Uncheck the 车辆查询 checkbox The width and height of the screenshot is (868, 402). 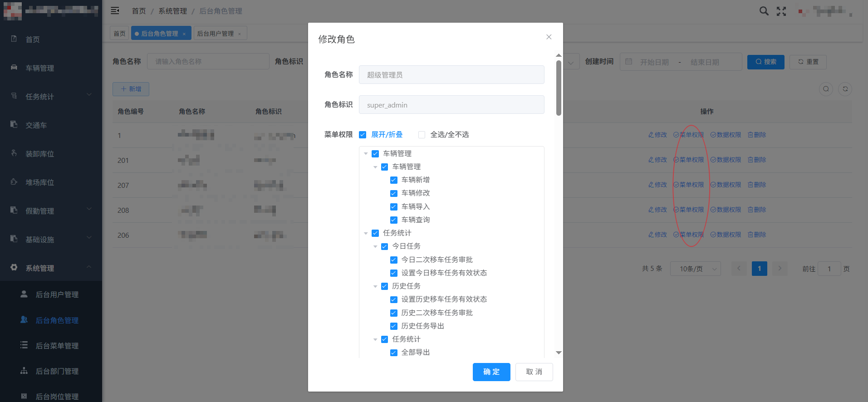[394, 220]
